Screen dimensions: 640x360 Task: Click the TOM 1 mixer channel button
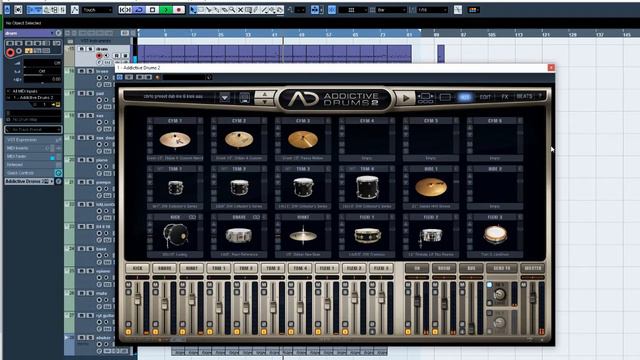pyautogui.click(x=218, y=268)
